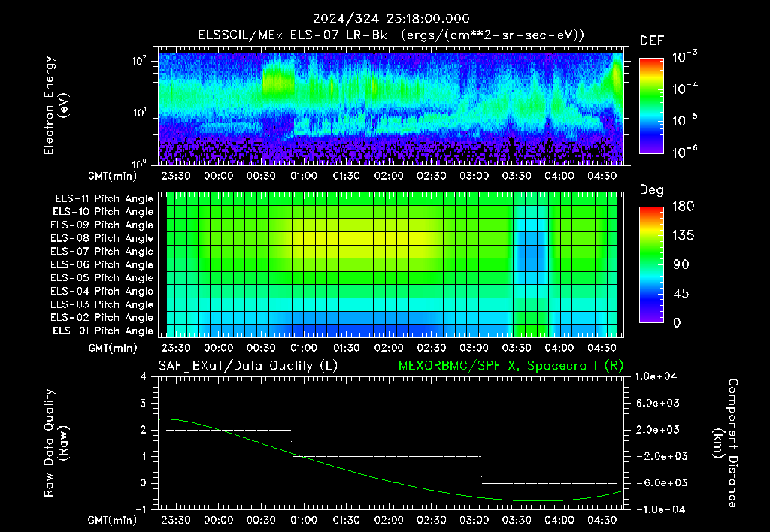The width and height of the screenshot is (770, 532).
Task: Click the 180 degree scale value
Action: [x=683, y=207]
